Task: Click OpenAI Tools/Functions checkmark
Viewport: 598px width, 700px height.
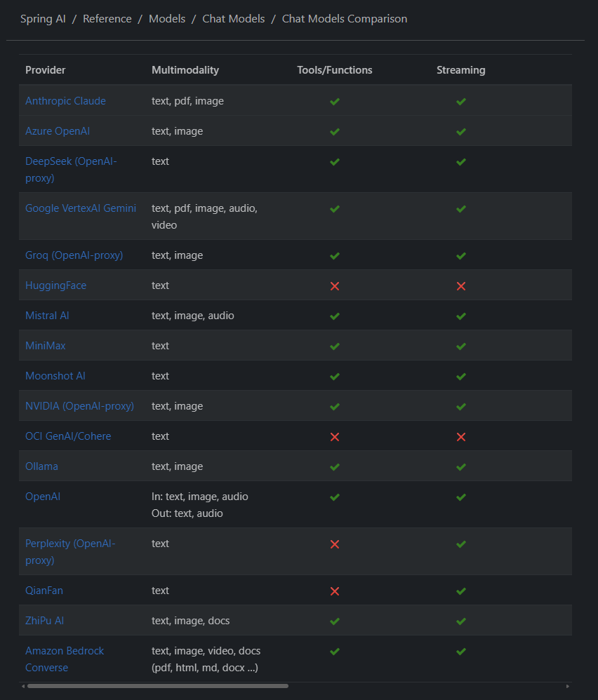Action: [335, 497]
